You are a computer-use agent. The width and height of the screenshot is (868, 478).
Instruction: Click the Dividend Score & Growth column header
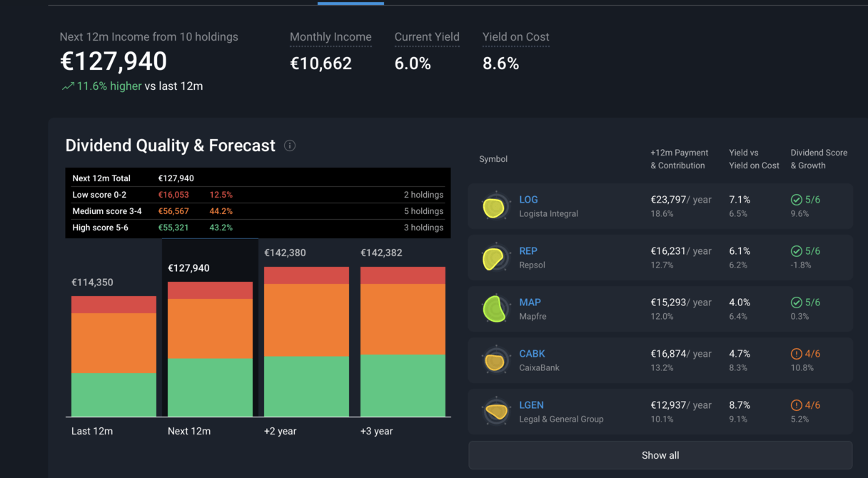coord(819,159)
